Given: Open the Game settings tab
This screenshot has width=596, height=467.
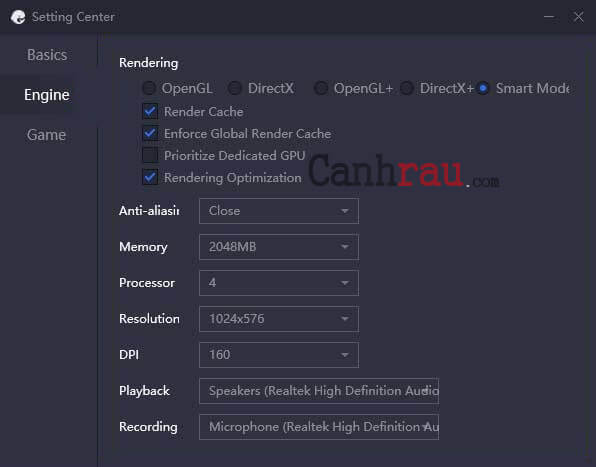Looking at the screenshot, I should pyautogui.click(x=46, y=135).
